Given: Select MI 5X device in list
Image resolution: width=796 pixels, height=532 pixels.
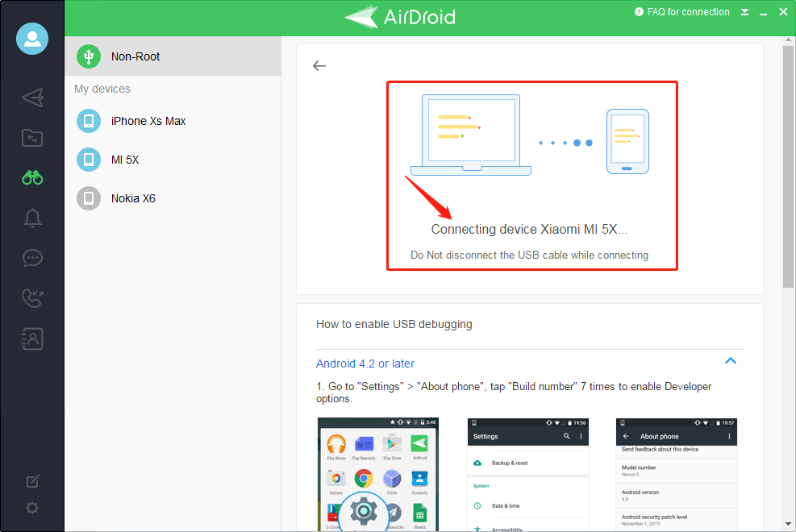Looking at the screenshot, I should coord(125,160).
